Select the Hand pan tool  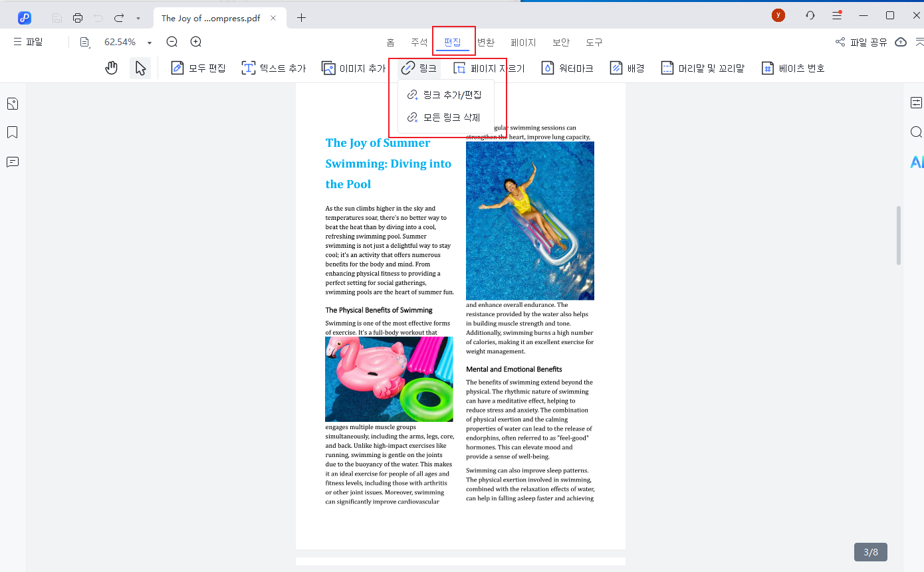coord(112,68)
